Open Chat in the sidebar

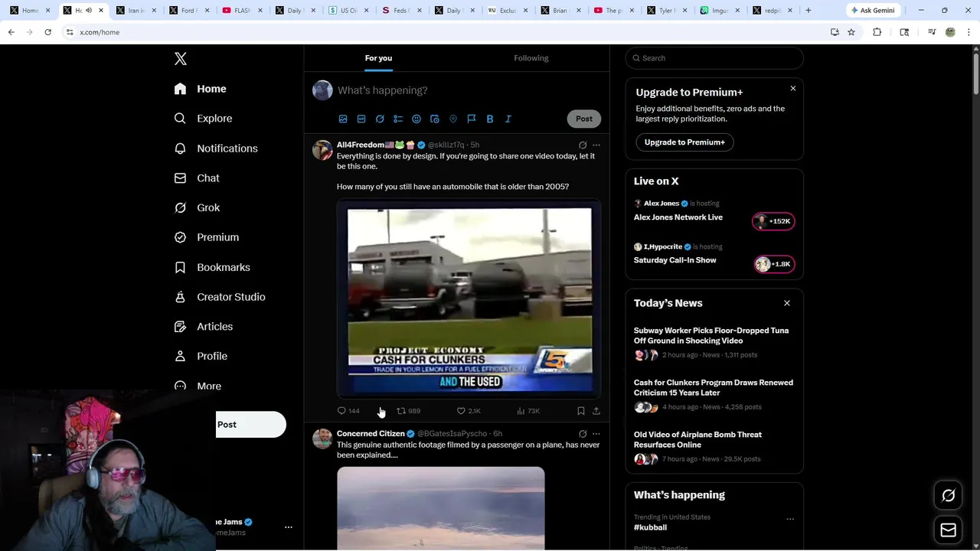tap(197, 178)
